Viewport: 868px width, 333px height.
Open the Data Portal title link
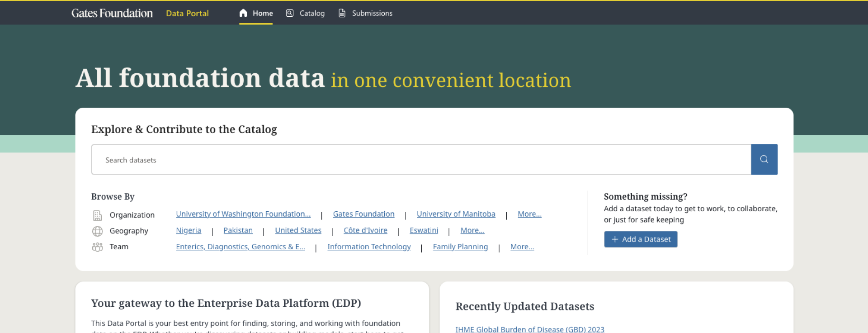point(187,13)
